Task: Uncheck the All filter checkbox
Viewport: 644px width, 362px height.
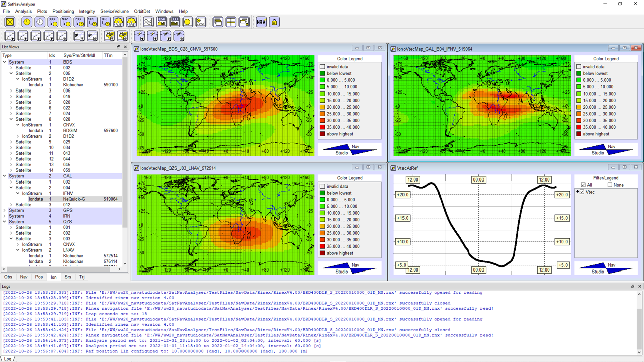Action: pyautogui.click(x=583, y=185)
